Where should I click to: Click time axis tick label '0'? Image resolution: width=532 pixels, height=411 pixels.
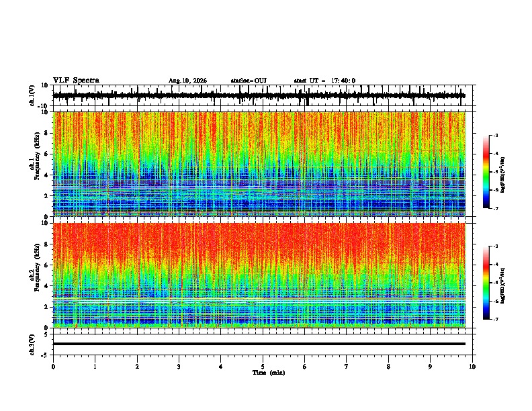(53, 367)
